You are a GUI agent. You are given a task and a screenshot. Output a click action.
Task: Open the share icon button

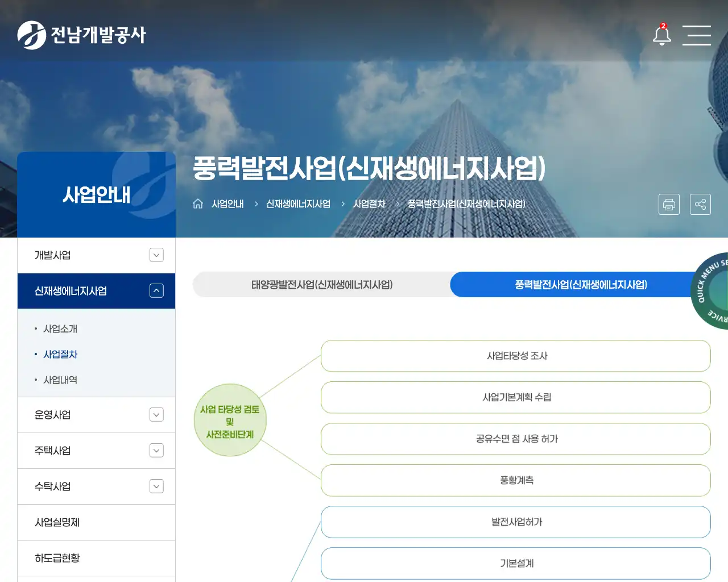pyautogui.click(x=700, y=205)
